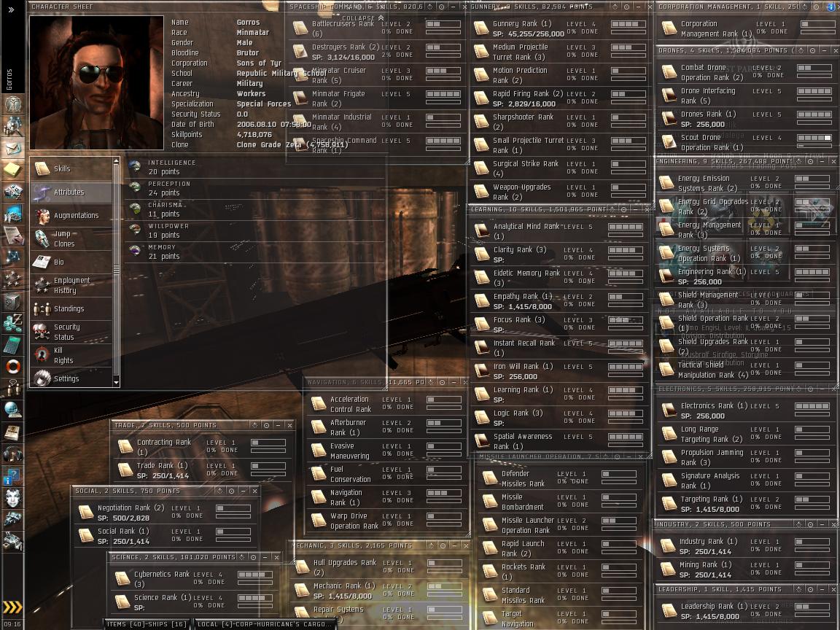Click the Memory brain icon
Image resolution: width=840 pixels, height=630 pixels.
click(135, 251)
